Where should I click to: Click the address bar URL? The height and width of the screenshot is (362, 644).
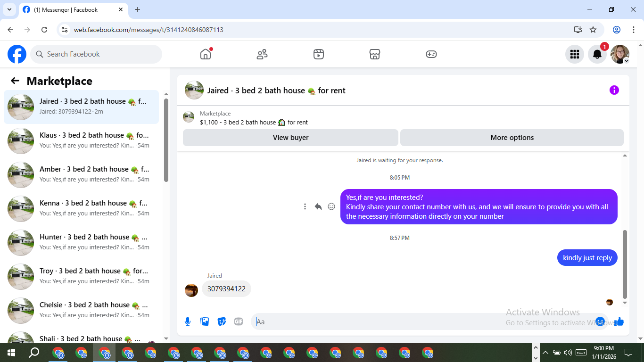coord(149,30)
